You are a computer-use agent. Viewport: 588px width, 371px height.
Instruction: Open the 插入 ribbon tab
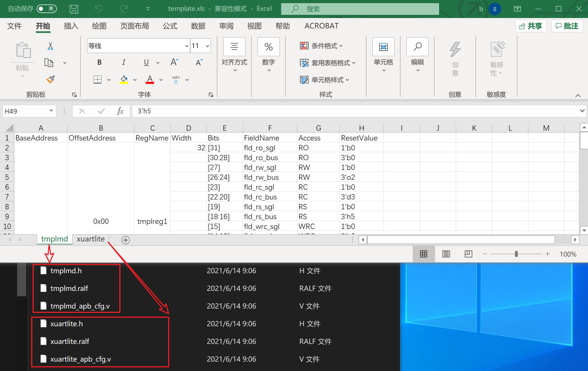point(71,26)
